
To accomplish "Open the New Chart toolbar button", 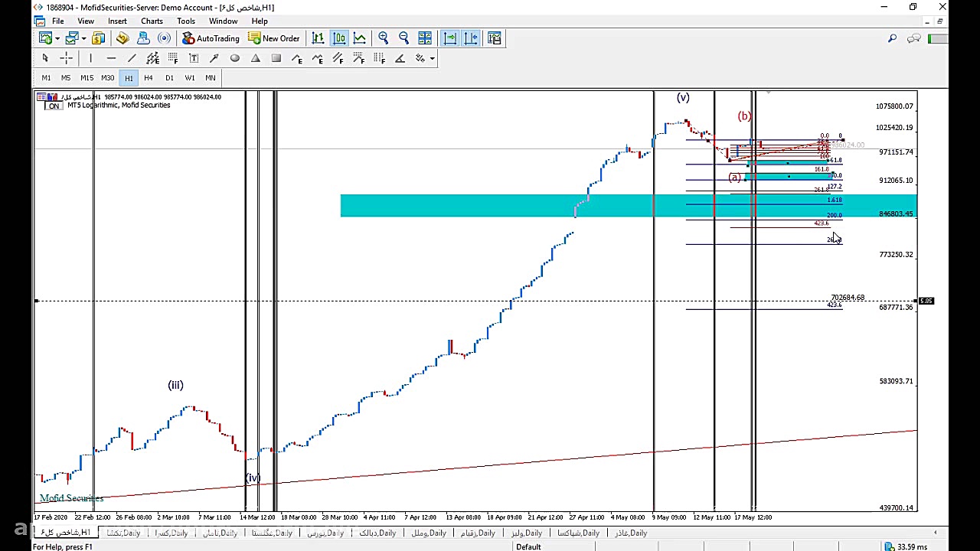I will [45, 38].
